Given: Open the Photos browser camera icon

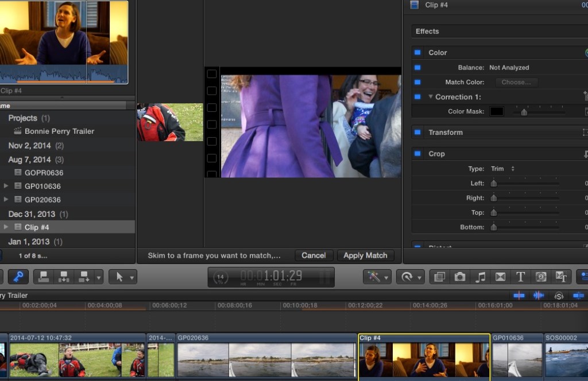Looking at the screenshot, I should [x=460, y=277].
